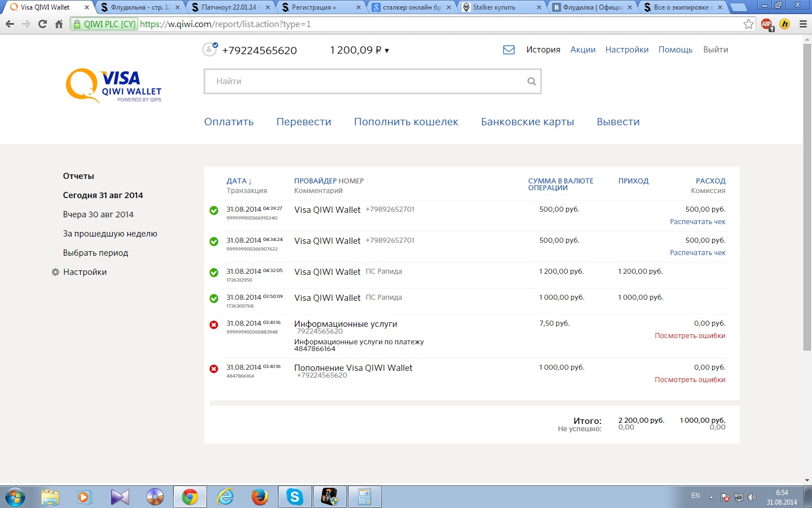Screen dimensions: 812x508
Task: Open Internet Explorer from the taskbar
Action: [x=225, y=497]
